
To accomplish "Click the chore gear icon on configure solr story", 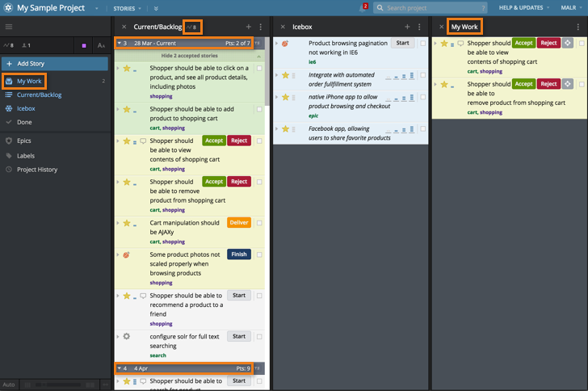I will pos(126,336).
